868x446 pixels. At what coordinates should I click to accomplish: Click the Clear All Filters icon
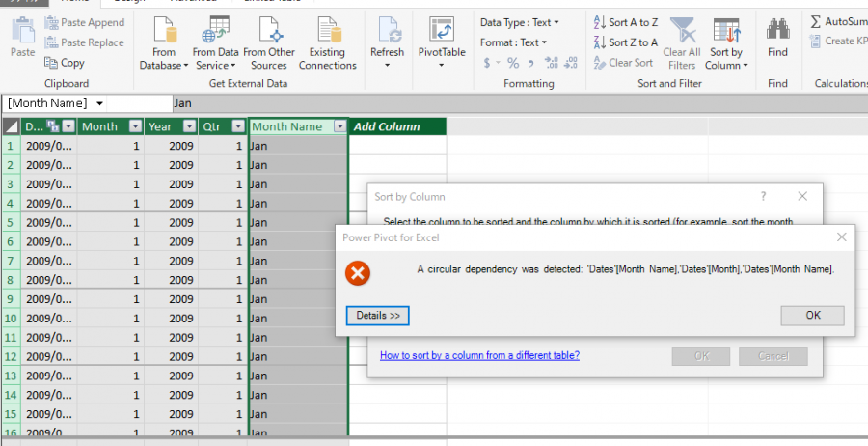tap(683, 29)
